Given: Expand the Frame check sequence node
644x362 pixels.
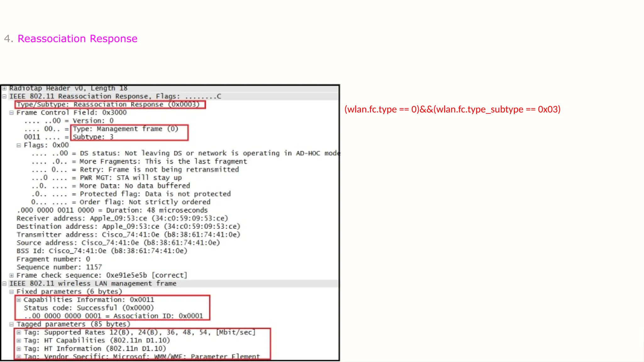Looking at the screenshot, I should [12, 275].
